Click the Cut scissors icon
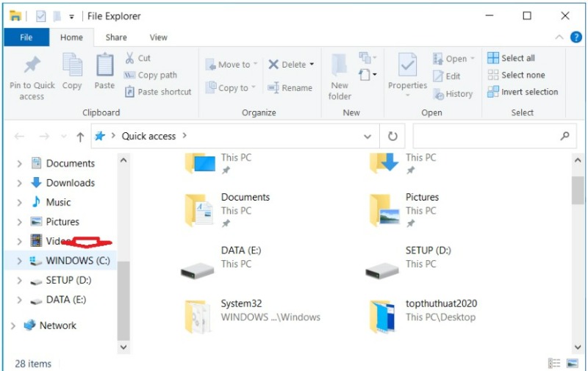Image resolution: width=588 pixels, height=371 pixels. click(129, 58)
